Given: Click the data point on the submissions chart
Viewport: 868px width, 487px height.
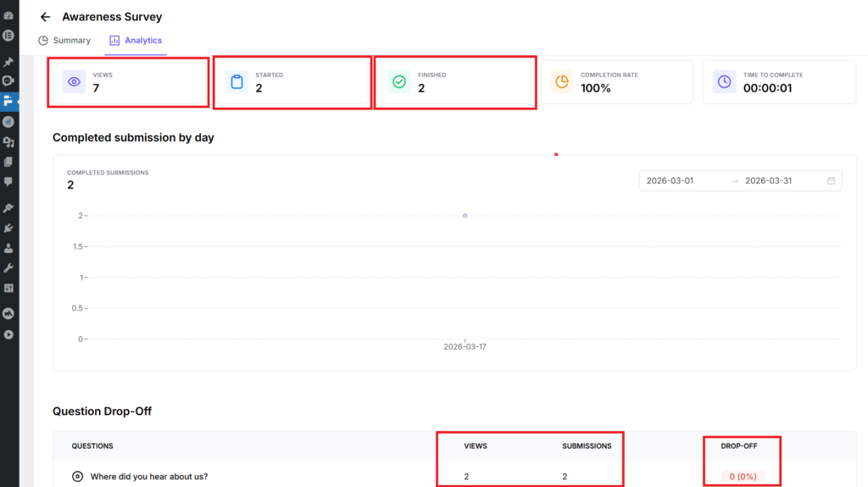Looking at the screenshot, I should (x=465, y=216).
